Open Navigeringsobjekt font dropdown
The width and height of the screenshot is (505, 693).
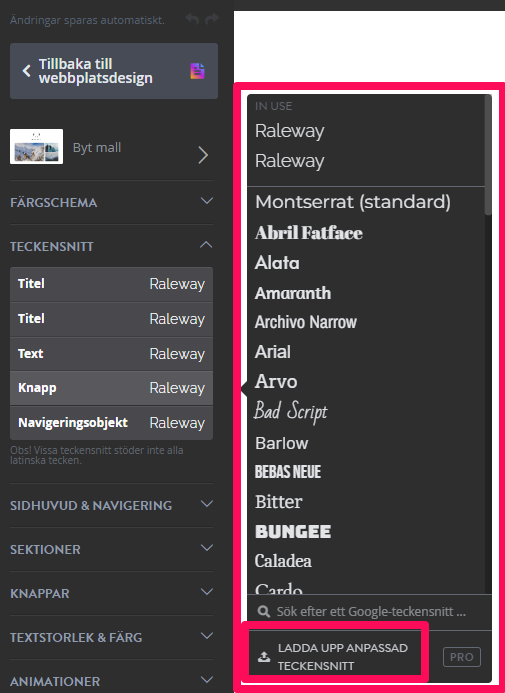[111, 423]
